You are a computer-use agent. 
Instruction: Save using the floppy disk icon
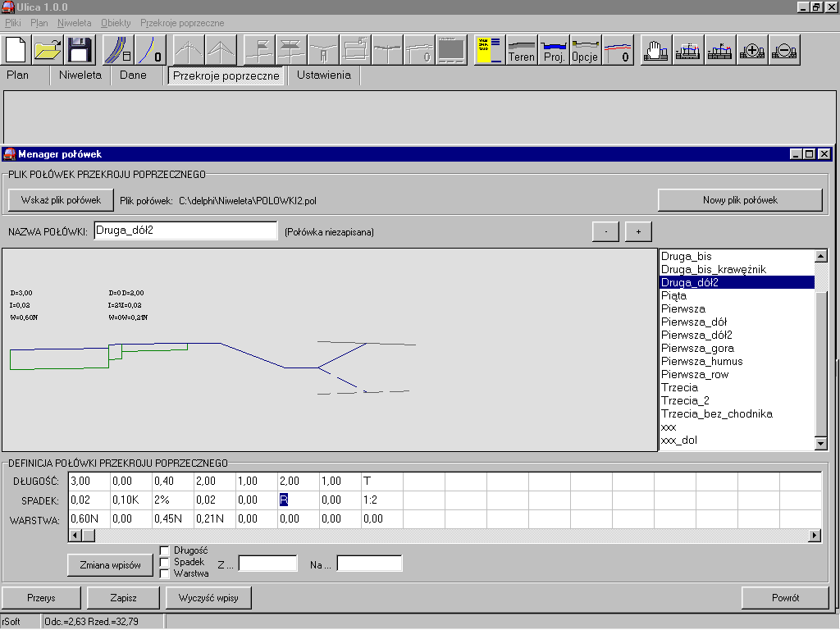click(x=80, y=50)
